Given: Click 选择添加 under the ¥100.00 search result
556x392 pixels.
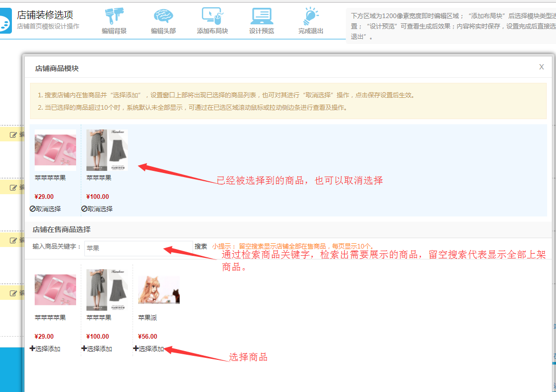Looking at the screenshot, I should click(97, 349).
